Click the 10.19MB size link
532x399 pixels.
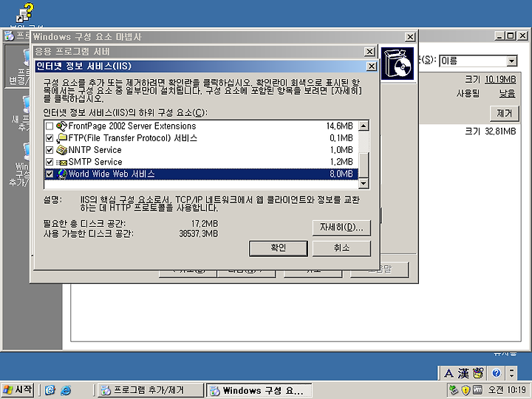[x=500, y=79]
